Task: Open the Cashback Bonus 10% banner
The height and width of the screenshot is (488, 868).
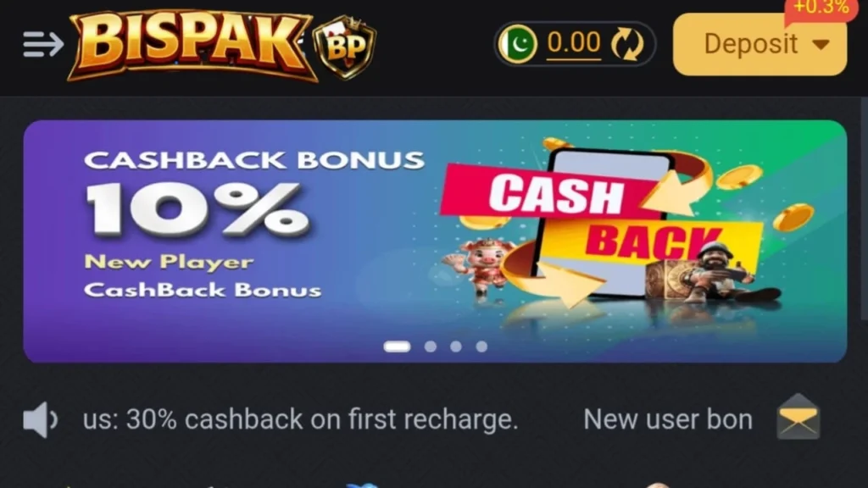Action: click(x=435, y=241)
